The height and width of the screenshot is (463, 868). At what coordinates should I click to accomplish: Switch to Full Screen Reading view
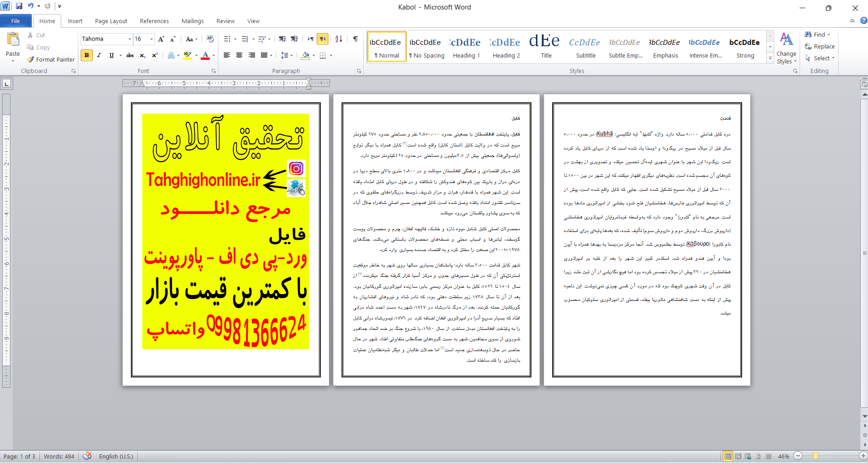point(738,456)
